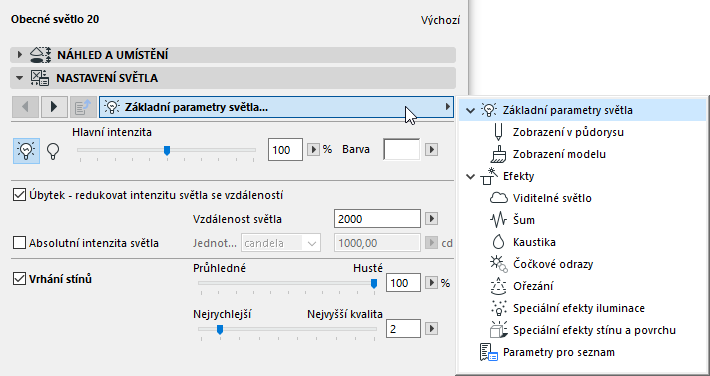The image size is (710, 376).
Task: Open the candela units dropdown
Action: click(x=281, y=243)
